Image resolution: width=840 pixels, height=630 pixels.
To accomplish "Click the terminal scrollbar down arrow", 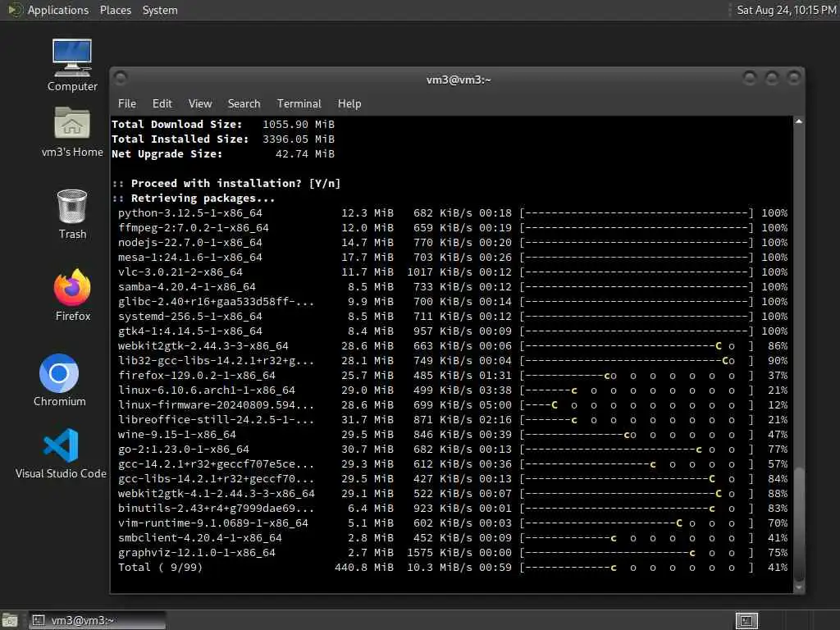I will pyautogui.click(x=799, y=587).
